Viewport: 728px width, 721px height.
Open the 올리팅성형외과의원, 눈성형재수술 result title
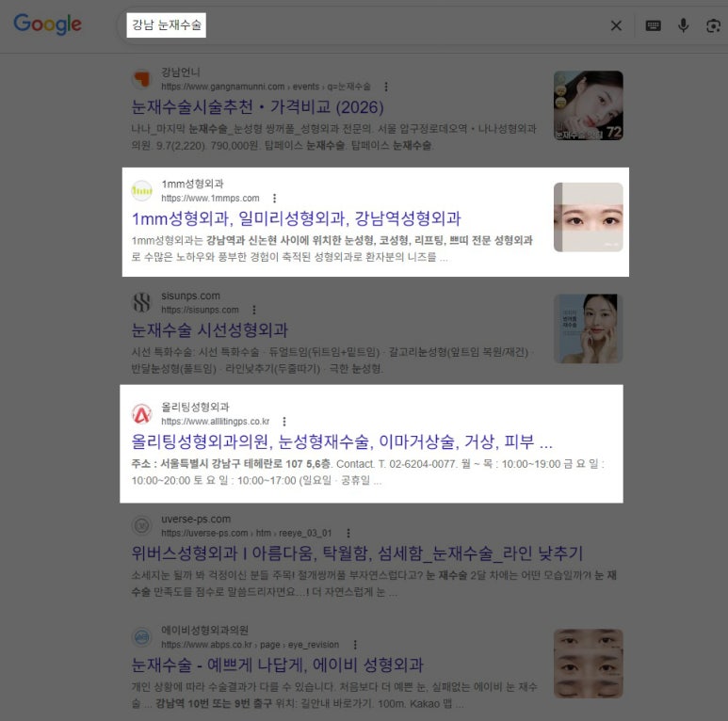pyautogui.click(x=342, y=441)
